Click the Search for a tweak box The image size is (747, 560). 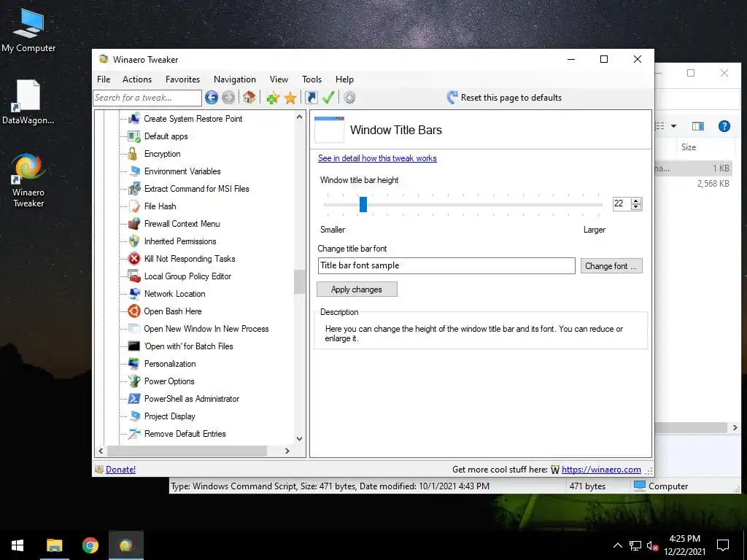[147, 98]
